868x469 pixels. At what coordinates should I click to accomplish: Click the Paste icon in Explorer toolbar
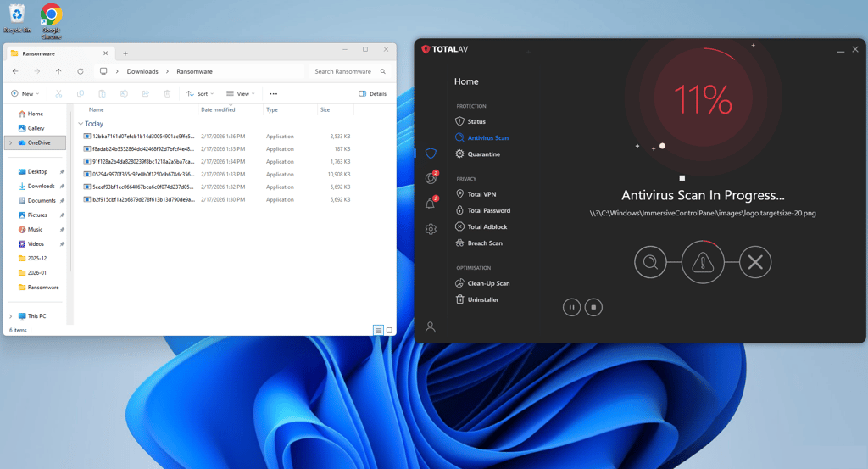point(102,93)
